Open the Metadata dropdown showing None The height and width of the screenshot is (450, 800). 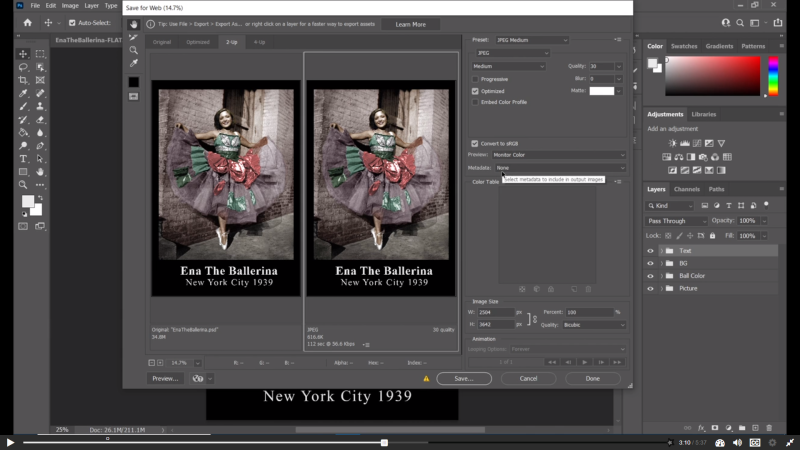point(560,168)
